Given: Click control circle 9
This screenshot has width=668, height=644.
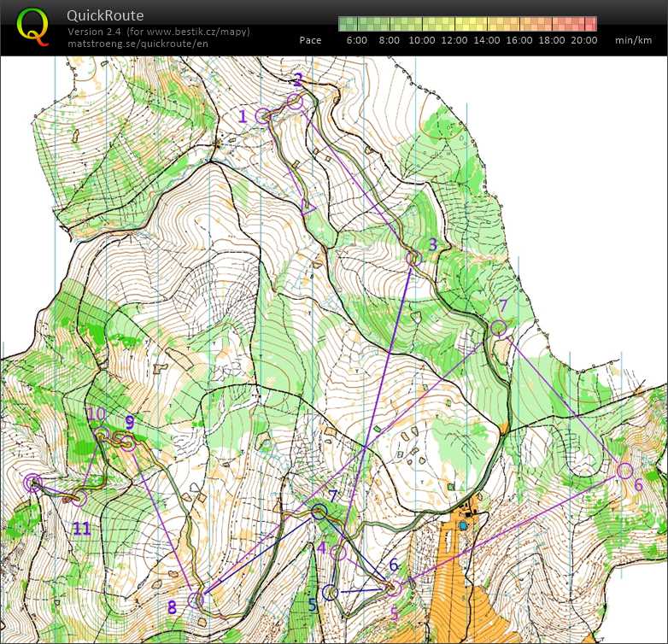Looking at the screenshot, I should click(128, 442).
